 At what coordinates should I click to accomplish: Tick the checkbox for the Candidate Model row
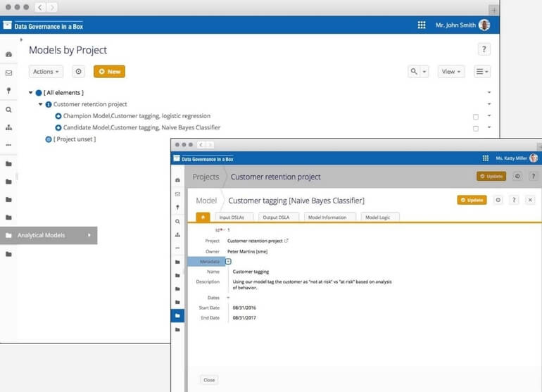point(476,128)
